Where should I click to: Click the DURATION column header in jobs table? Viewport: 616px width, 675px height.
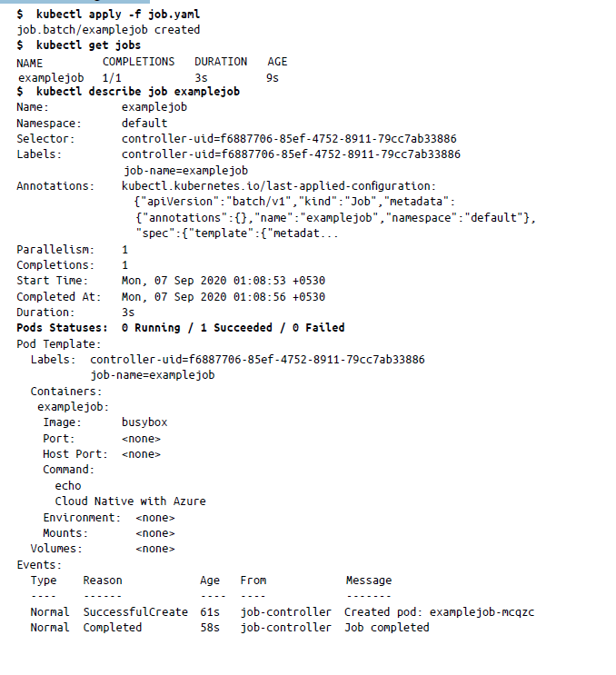pyautogui.click(x=220, y=62)
